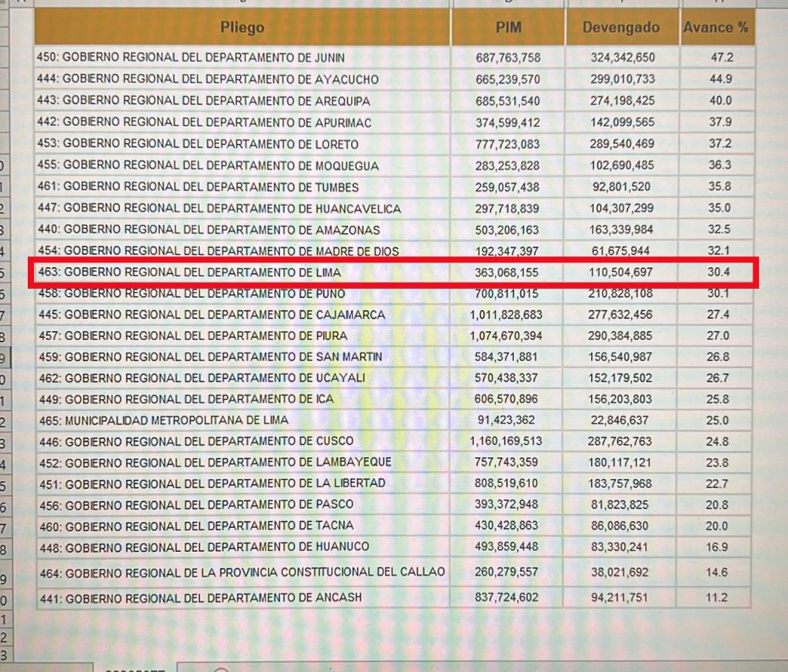
Task: Click the 30.4 Avance cell
Action: (720, 272)
